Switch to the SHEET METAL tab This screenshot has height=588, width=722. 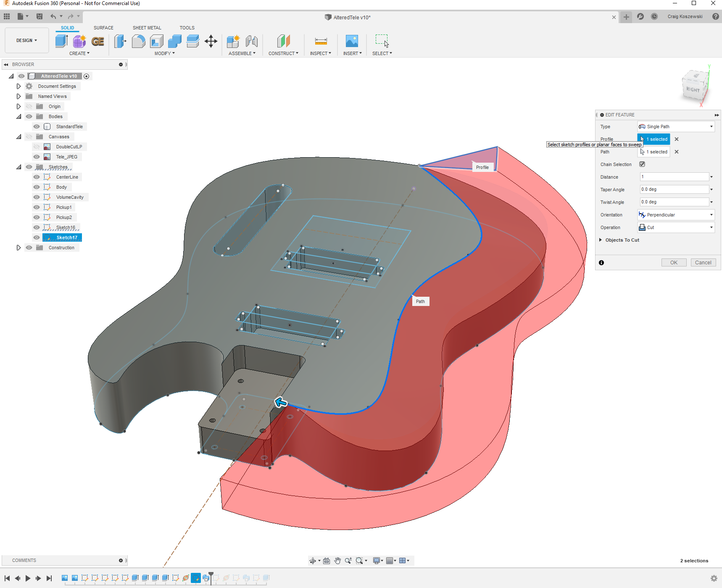(x=147, y=28)
